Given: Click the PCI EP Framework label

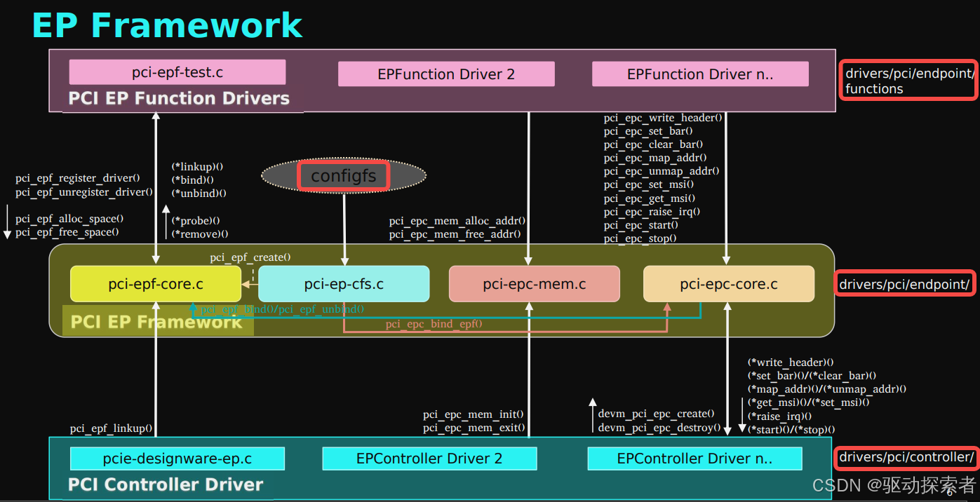Looking at the screenshot, I should [x=156, y=322].
